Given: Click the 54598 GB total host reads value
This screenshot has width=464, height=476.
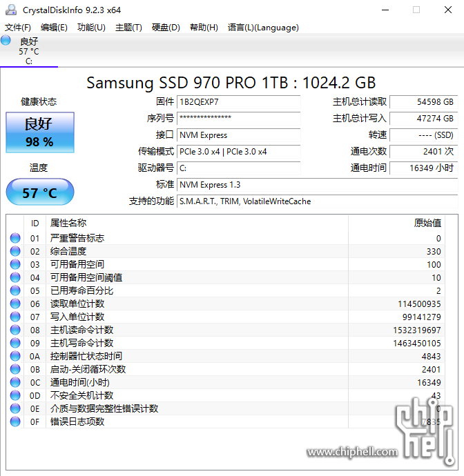Looking at the screenshot, I should pyautogui.click(x=423, y=102).
